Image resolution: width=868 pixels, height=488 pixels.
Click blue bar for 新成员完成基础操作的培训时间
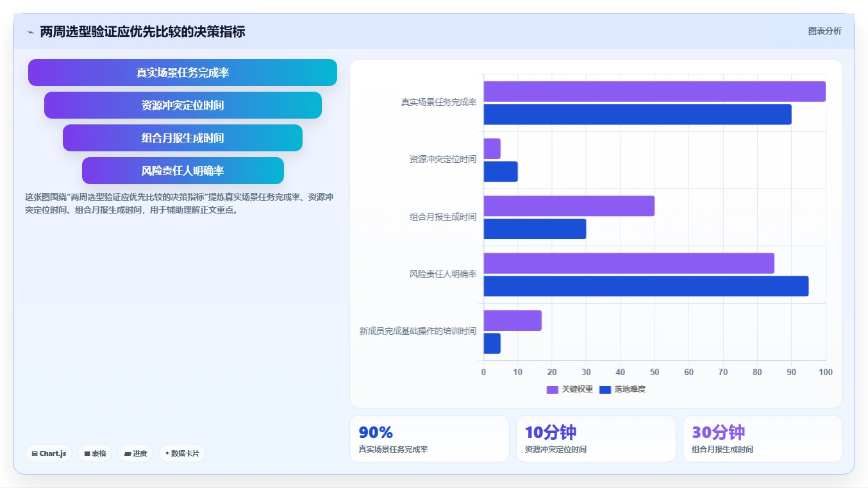coord(492,343)
